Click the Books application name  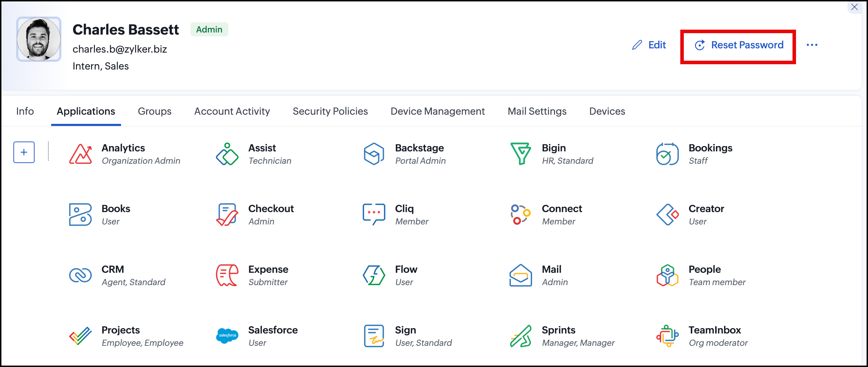tap(116, 209)
